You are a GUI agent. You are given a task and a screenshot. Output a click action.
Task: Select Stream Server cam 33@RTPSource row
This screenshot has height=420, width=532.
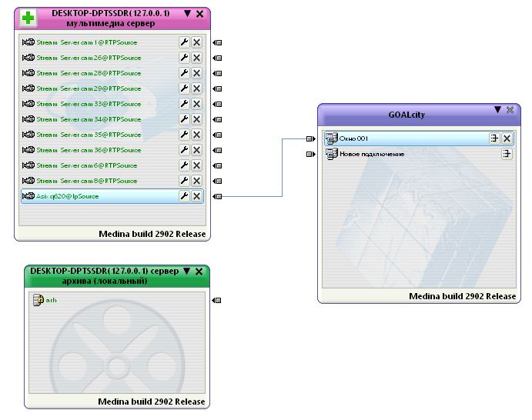(x=112, y=104)
